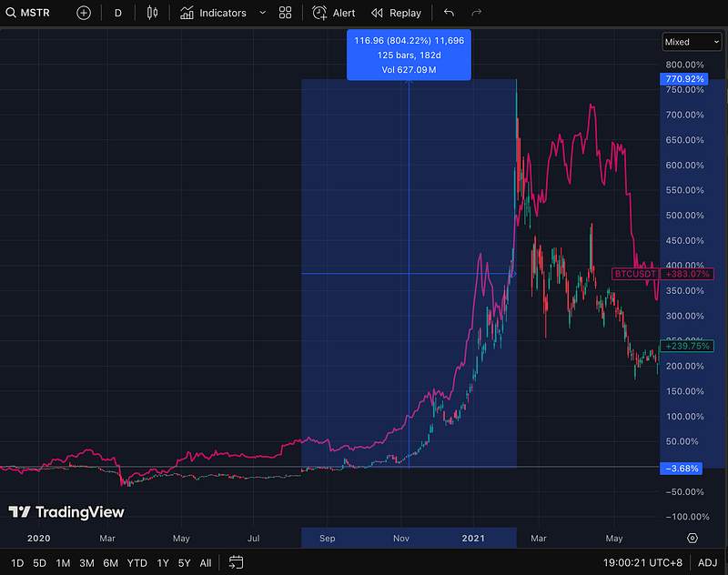Screen dimensions: 728x575
Task: Click the undo arrow
Action: [x=449, y=13]
